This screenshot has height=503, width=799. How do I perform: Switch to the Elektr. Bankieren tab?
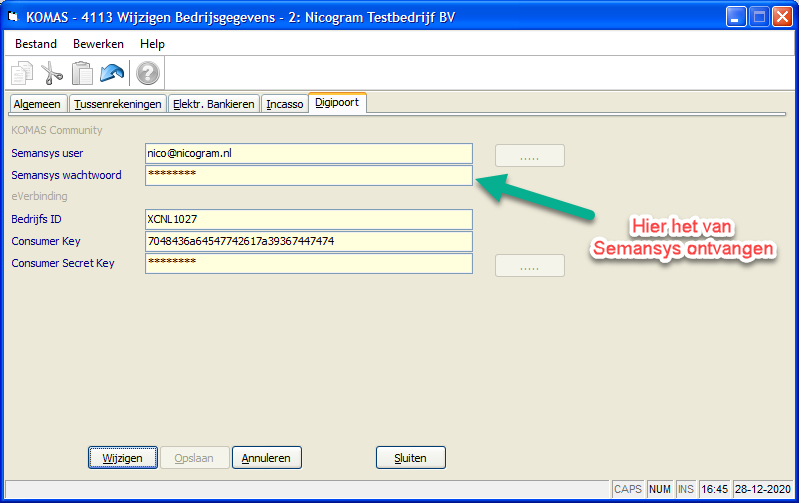pyautogui.click(x=214, y=104)
